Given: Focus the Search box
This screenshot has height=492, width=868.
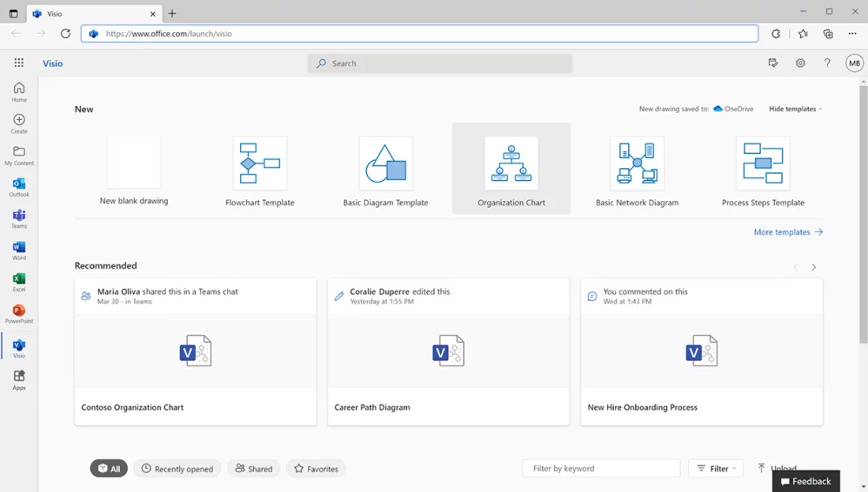Looking at the screenshot, I should point(440,63).
